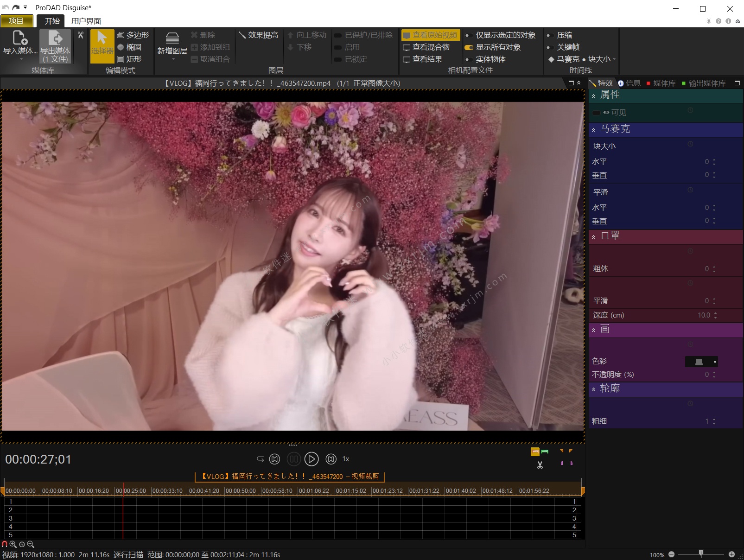The image size is (744, 560).
Task: Open the color (色彩) swatch picker
Action: pos(701,362)
